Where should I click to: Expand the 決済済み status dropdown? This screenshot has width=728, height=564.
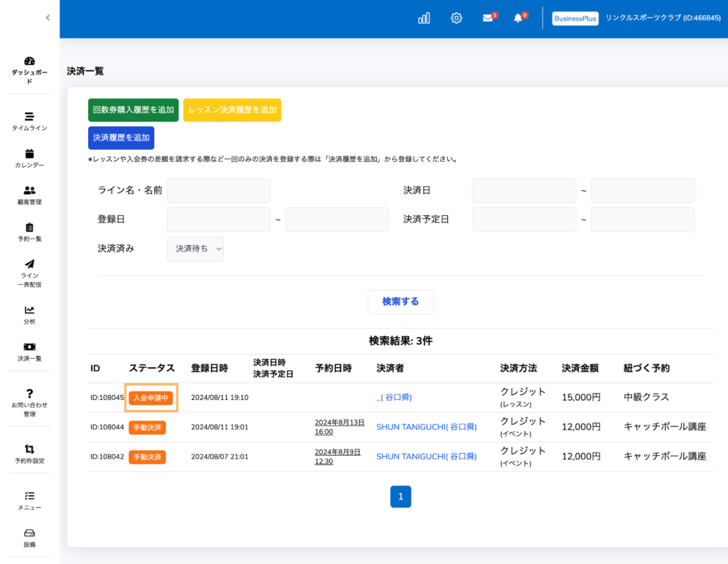196,249
